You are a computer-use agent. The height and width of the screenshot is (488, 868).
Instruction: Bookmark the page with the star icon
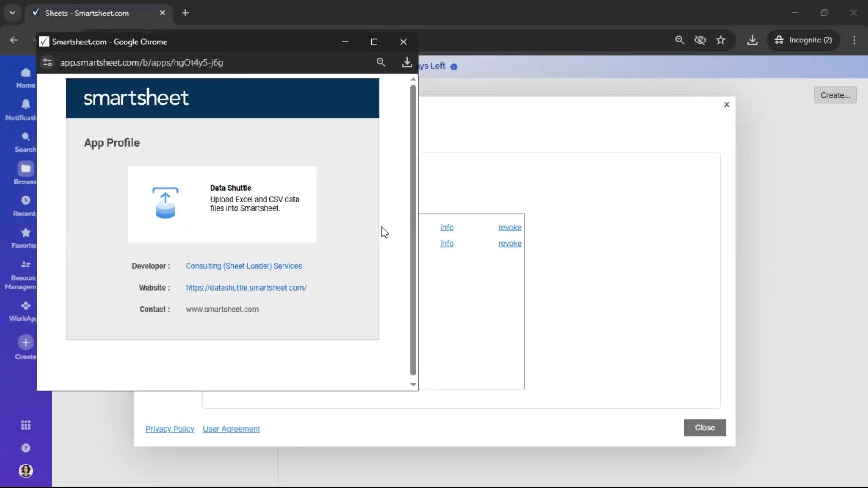tap(721, 40)
